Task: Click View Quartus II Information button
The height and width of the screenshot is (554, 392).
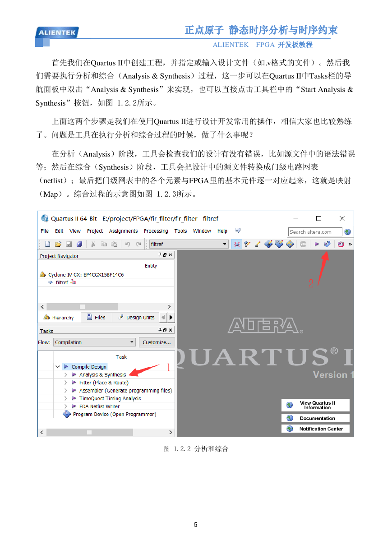Action: click(315, 405)
